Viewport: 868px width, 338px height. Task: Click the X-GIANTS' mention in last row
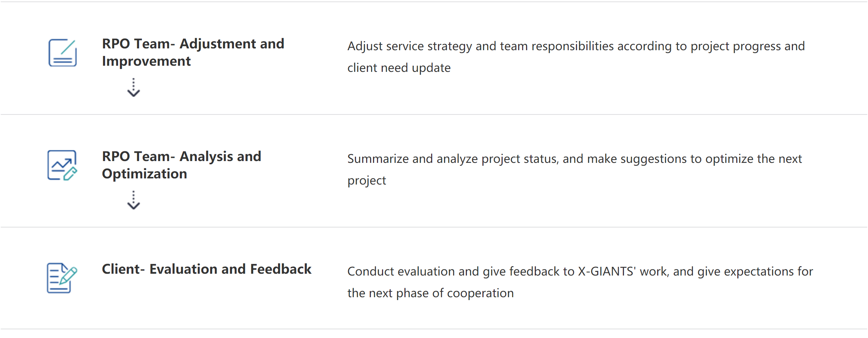pos(607,271)
